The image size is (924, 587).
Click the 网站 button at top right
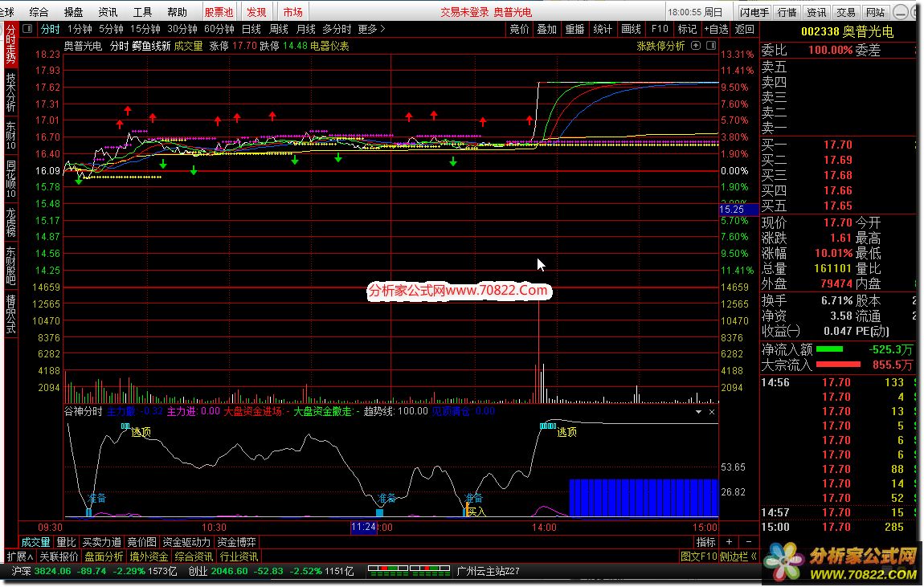(x=876, y=12)
